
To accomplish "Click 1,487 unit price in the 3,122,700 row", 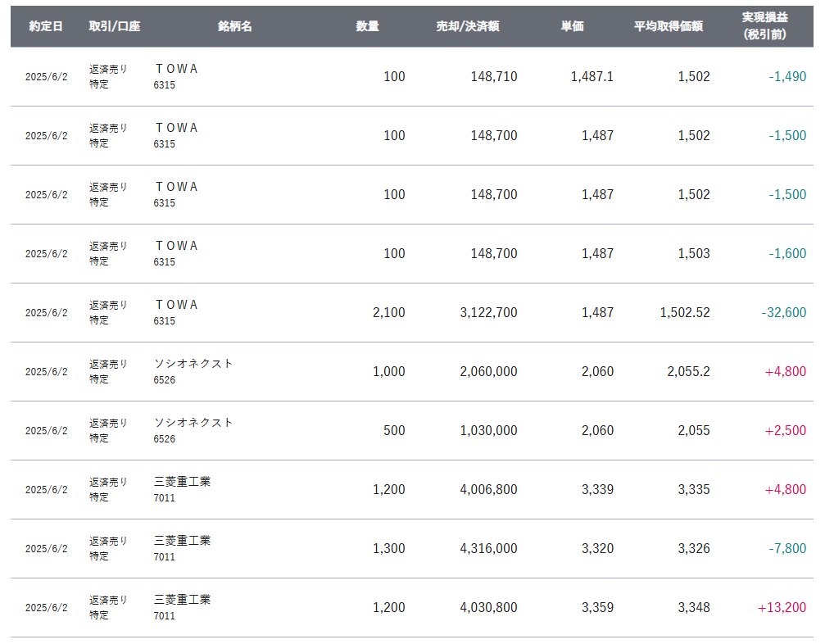I will pos(597,312).
